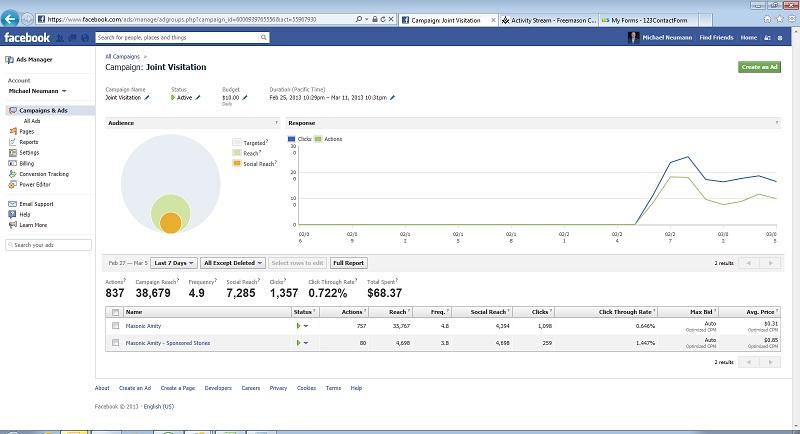The image size is (800, 434).
Task: Click Home in Facebook bar
Action: 748,38
